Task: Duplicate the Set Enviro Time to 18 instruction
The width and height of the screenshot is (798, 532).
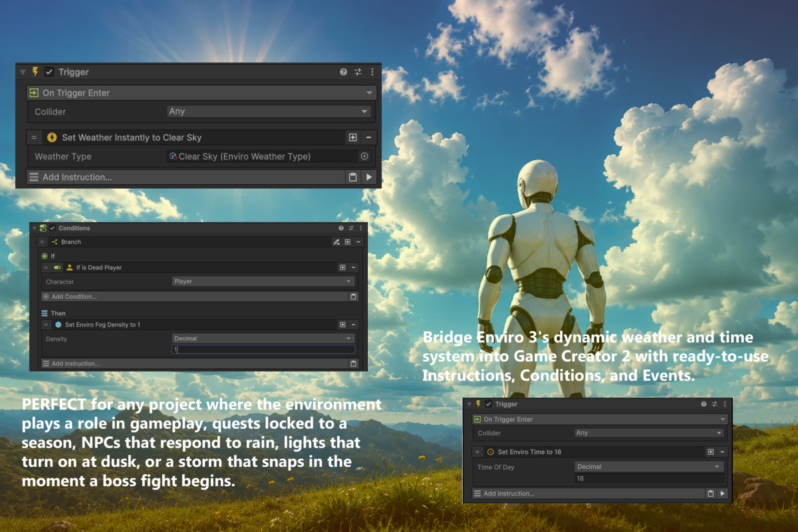Action: [711, 452]
